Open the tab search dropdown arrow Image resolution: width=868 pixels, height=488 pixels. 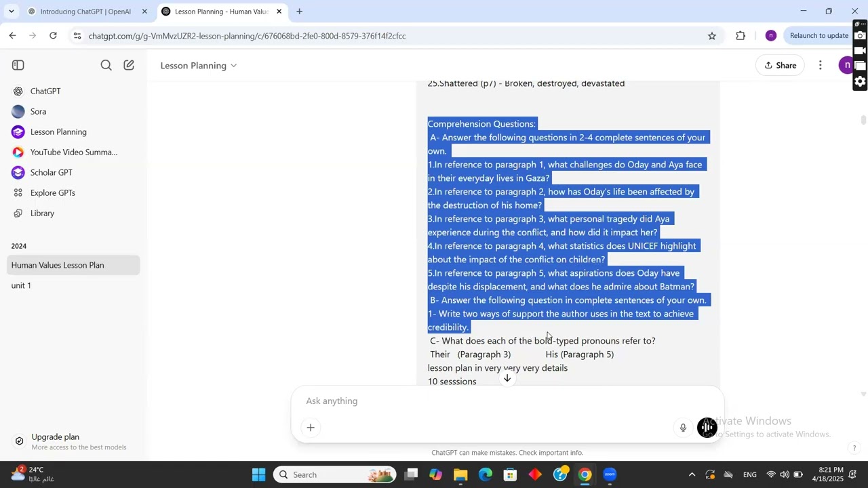tap(11, 12)
